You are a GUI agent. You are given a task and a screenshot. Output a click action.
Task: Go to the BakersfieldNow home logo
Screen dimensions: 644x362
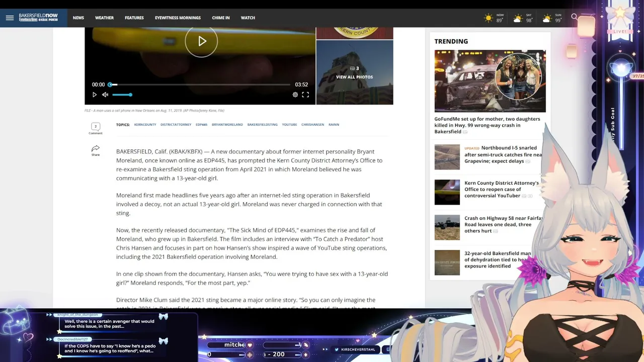pyautogui.click(x=38, y=18)
